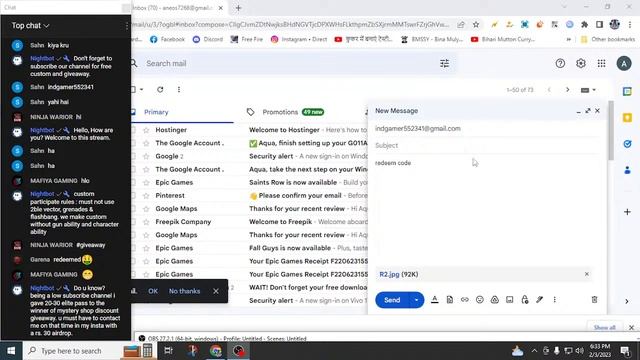
Task: Show search options filter icon
Action: (x=444, y=63)
